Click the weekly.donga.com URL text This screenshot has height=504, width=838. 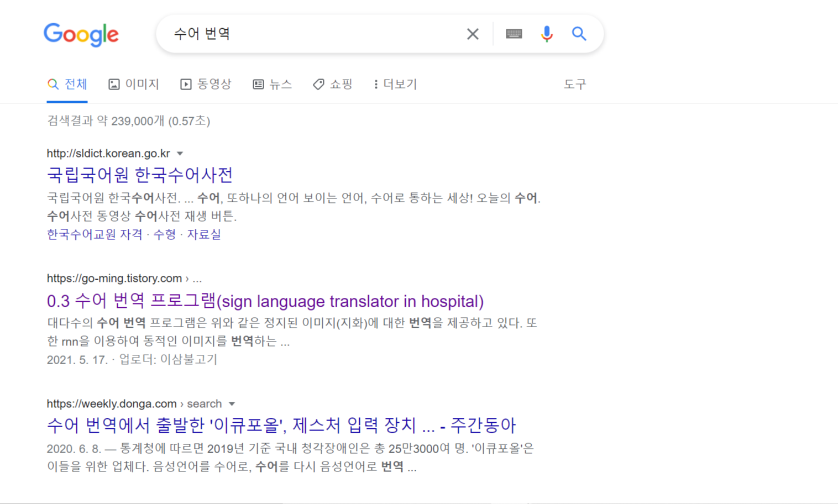click(x=112, y=404)
